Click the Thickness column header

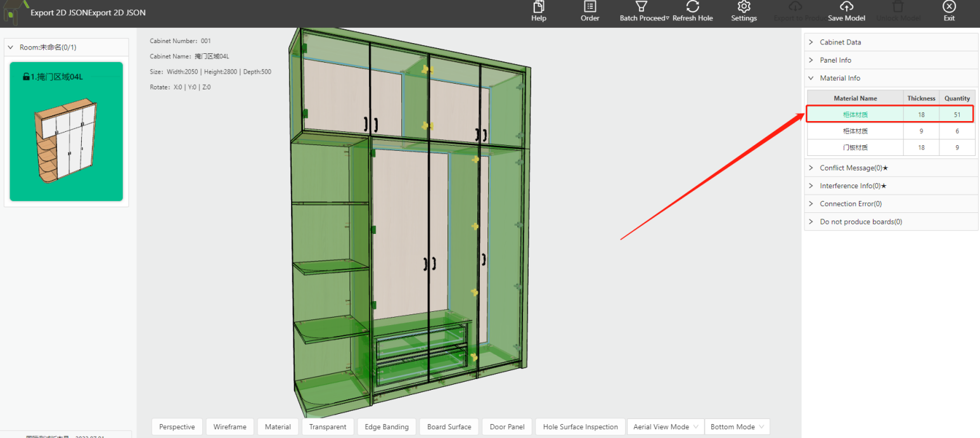[921, 98]
